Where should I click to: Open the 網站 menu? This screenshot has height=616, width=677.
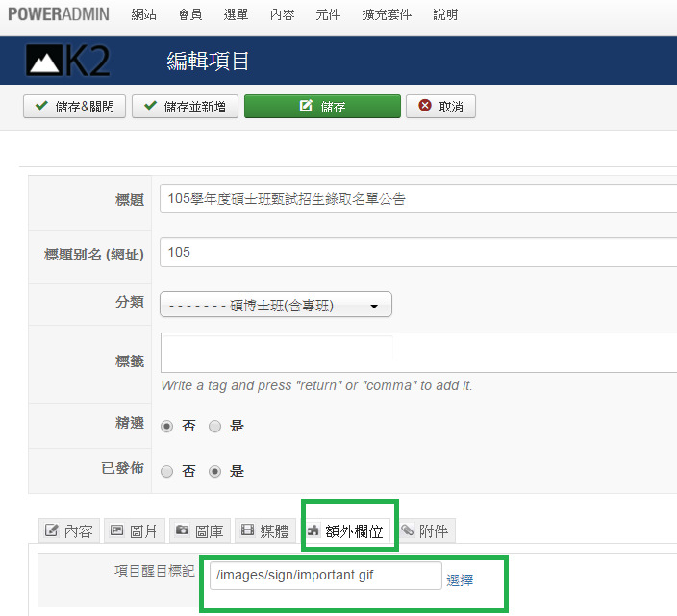coord(144,14)
